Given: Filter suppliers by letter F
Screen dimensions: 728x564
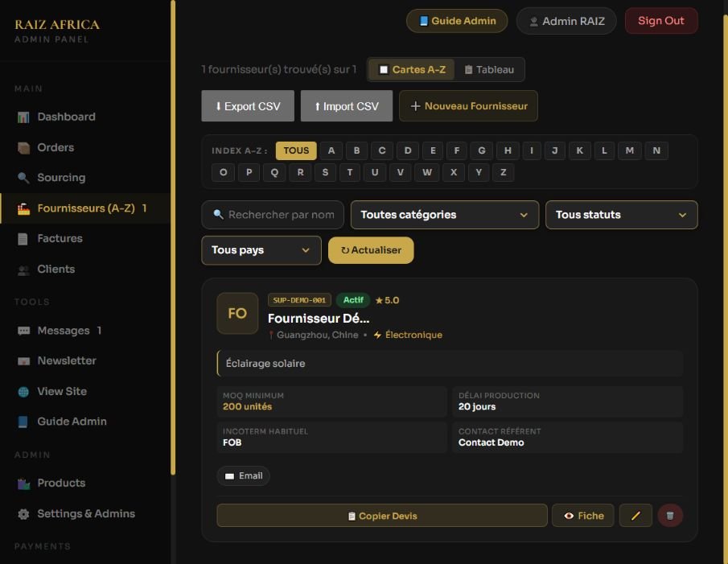Looking at the screenshot, I should [457, 151].
